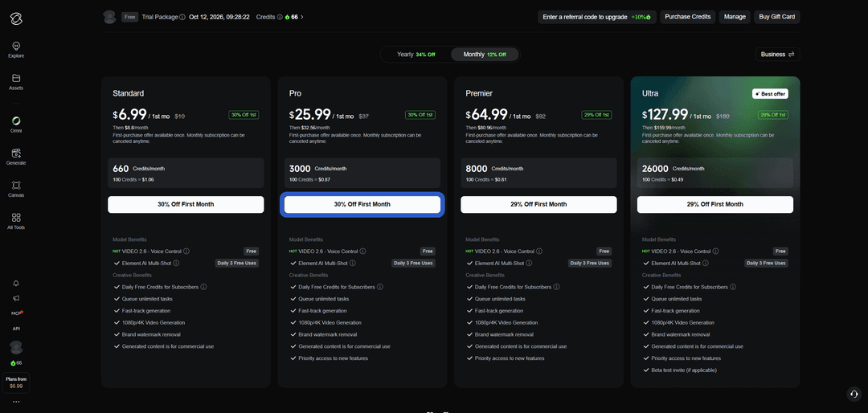The height and width of the screenshot is (413, 868).
Task: Click the info icon beside Credits
Action: [x=280, y=17]
